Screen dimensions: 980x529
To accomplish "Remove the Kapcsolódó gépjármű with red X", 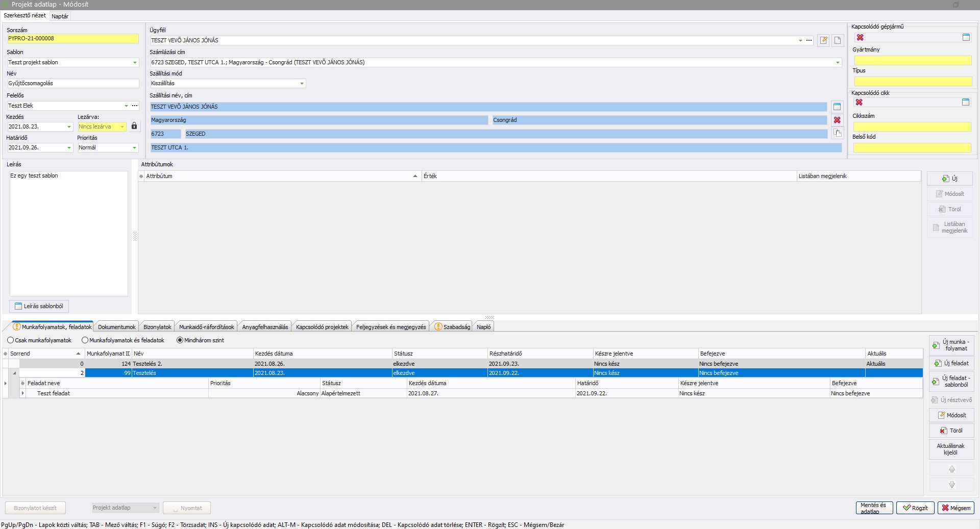I will (860, 38).
